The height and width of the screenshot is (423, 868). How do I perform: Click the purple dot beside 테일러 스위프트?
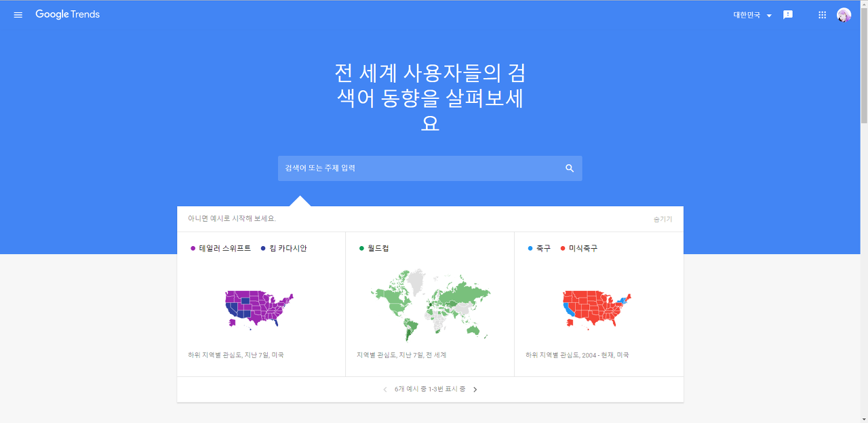193,249
